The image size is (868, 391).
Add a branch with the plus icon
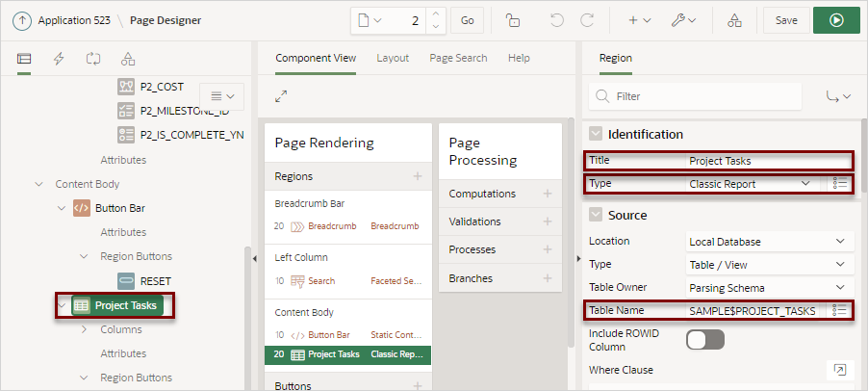pyautogui.click(x=548, y=278)
